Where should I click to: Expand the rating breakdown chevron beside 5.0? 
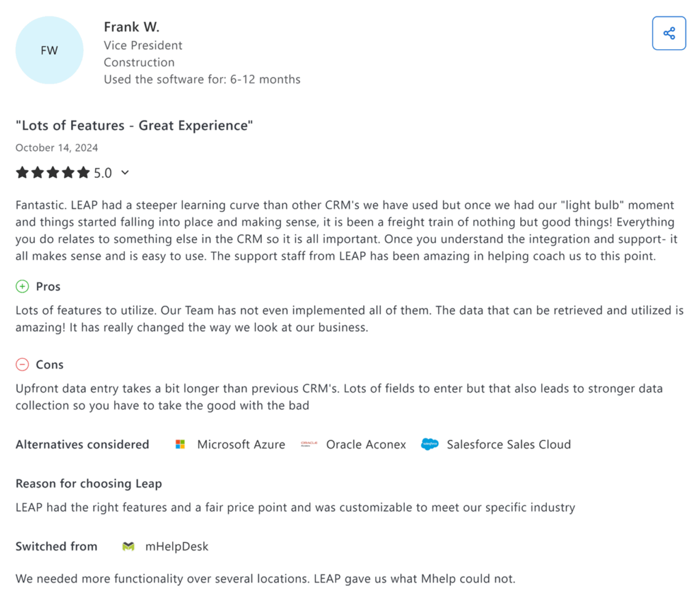(124, 173)
